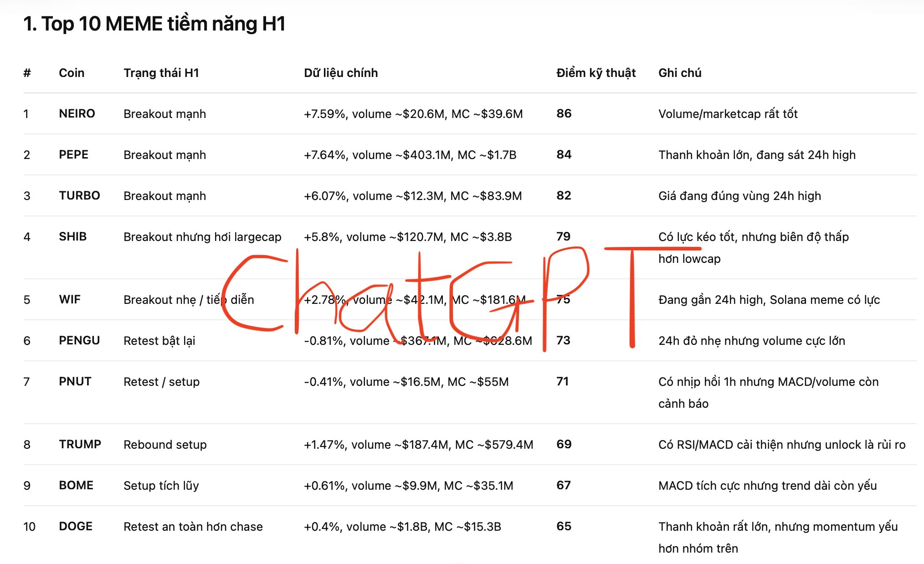The width and height of the screenshot is (924, 564).
Task: Click the 'Trạng thái H1' column header
Action: pos(161,73)
